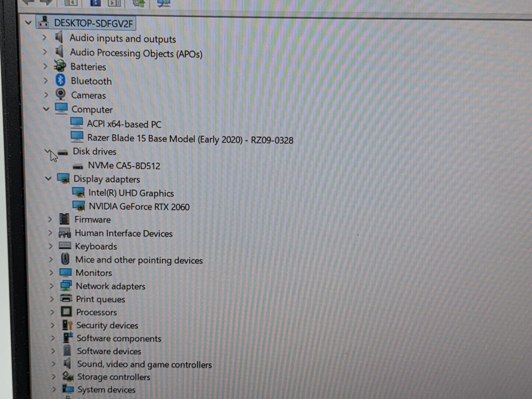Viewport: 532px width, 399px height.
Task: Select the Intel(R) UHD Graphics label
Action: (x=131, y=193)
